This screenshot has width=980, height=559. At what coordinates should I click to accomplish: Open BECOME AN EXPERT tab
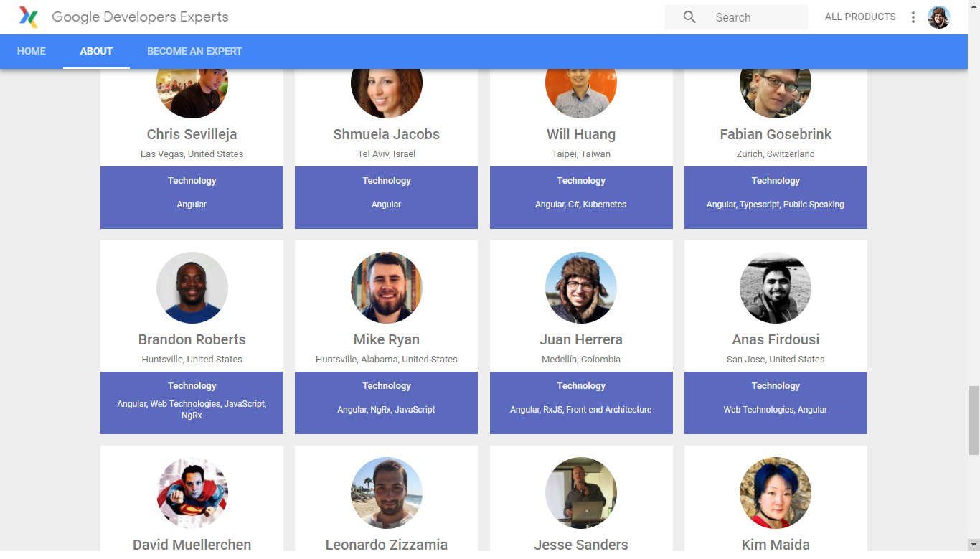coord(194,51)
